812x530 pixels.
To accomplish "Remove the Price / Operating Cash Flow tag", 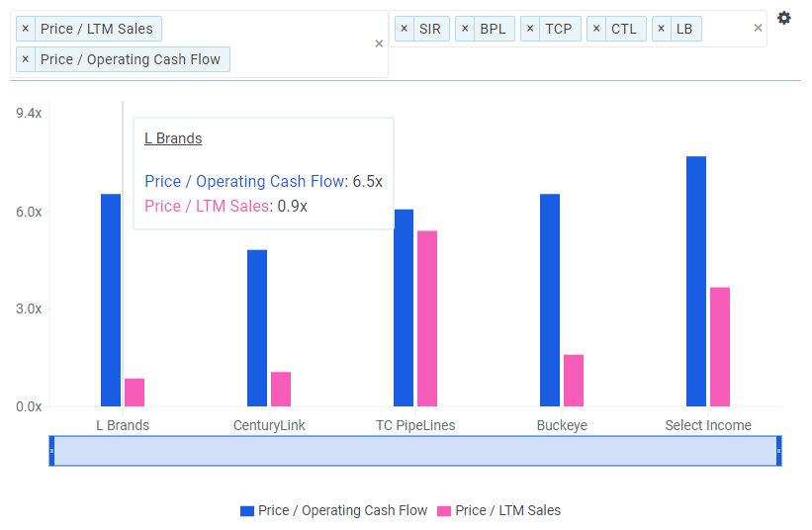I will (26, 59).
